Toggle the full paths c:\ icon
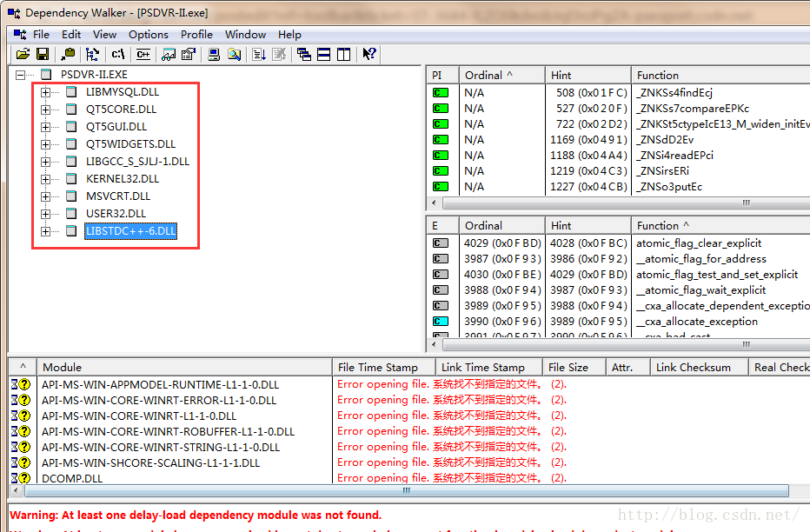 click(118, 55)
